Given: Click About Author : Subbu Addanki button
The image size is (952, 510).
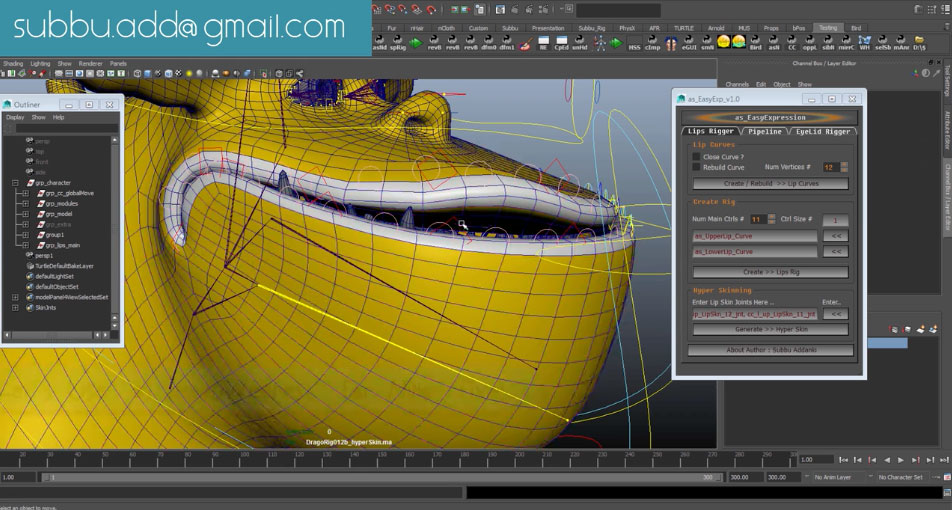Looking at the screenshot, I should [x=770, y=350].
